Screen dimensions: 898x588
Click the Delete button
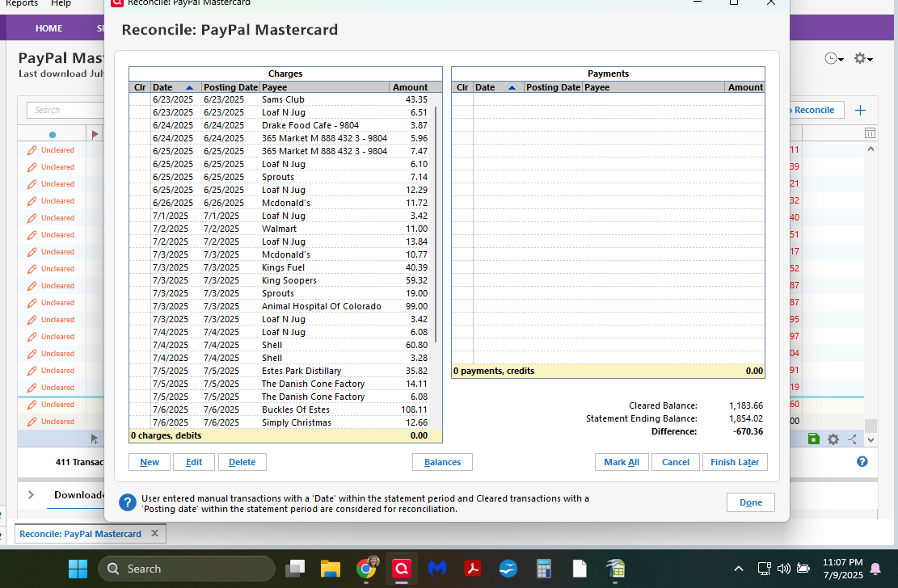coord(242,462)
